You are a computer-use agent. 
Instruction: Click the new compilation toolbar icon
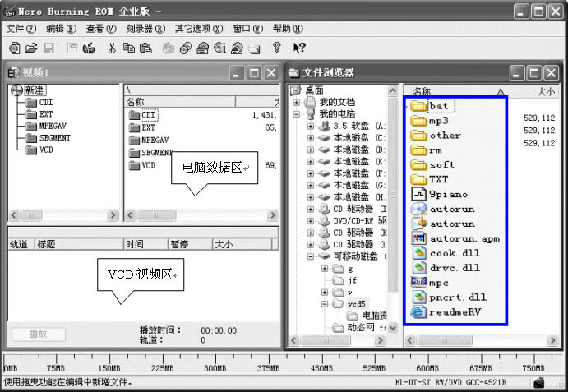pyautogui.click(x=14, y=48)
